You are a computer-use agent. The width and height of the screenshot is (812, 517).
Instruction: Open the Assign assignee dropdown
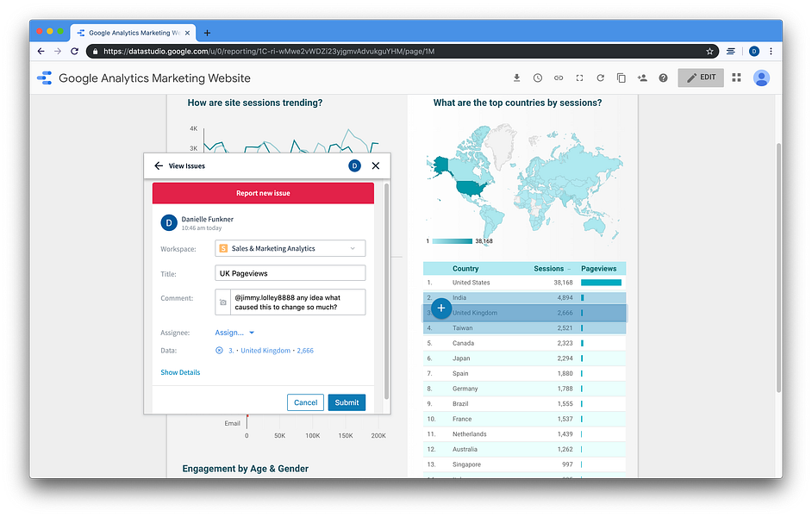point(234,333)
